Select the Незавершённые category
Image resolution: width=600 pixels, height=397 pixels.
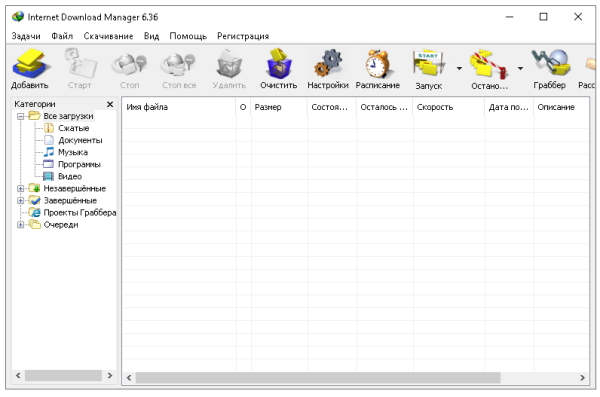click(x=75, y=188)
